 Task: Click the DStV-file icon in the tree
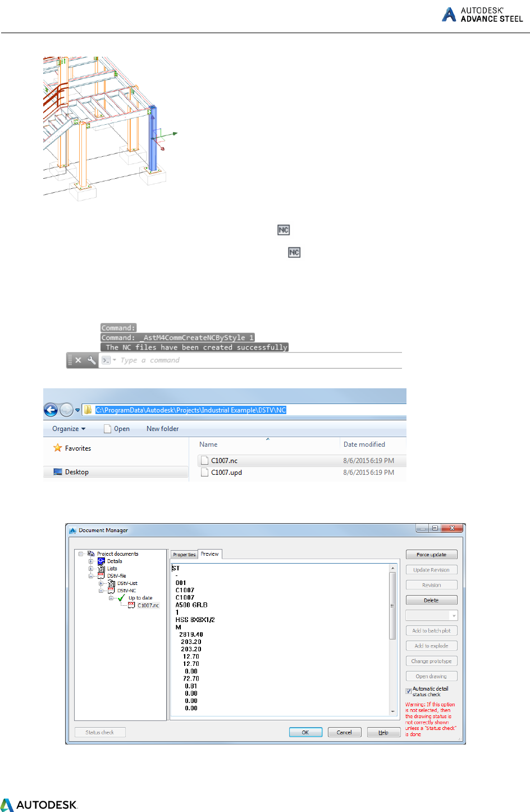101,575
